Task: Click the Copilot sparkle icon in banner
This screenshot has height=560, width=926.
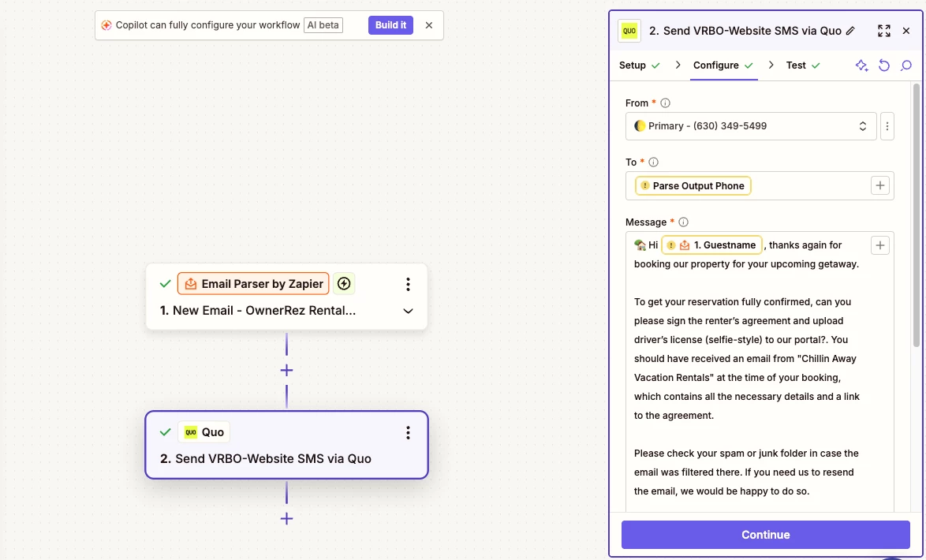Action: [x=106, y=25]
